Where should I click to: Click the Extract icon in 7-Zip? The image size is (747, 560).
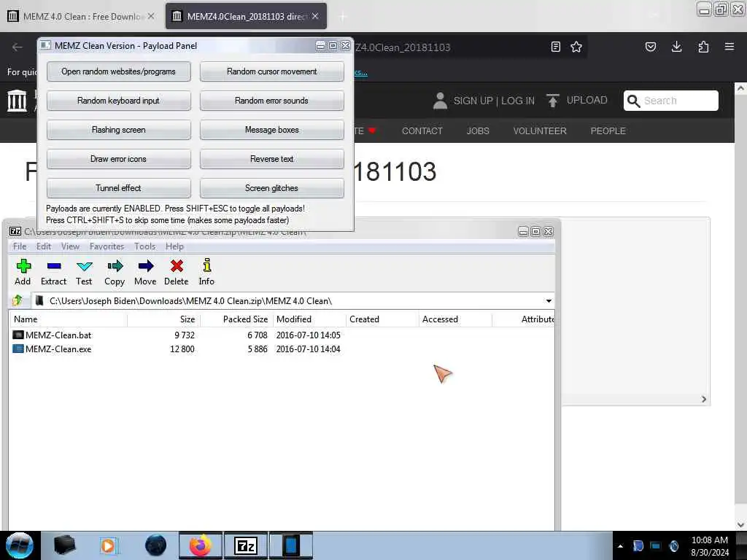[x=54, y=265]
